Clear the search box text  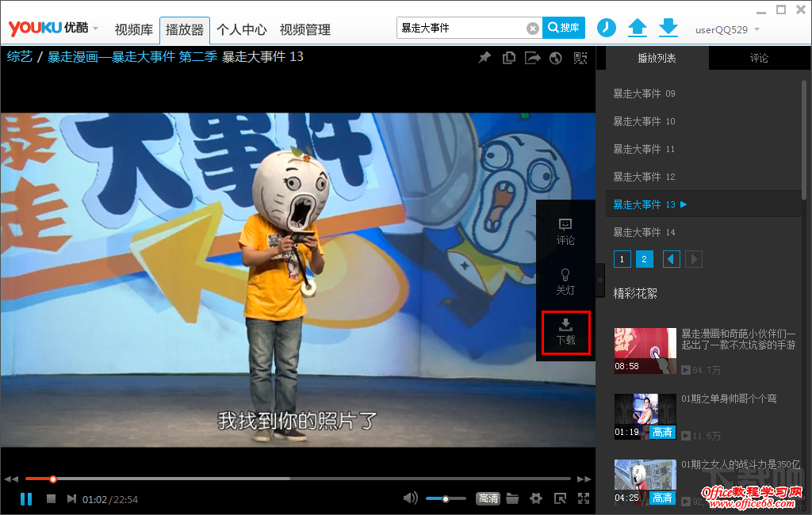532,29
